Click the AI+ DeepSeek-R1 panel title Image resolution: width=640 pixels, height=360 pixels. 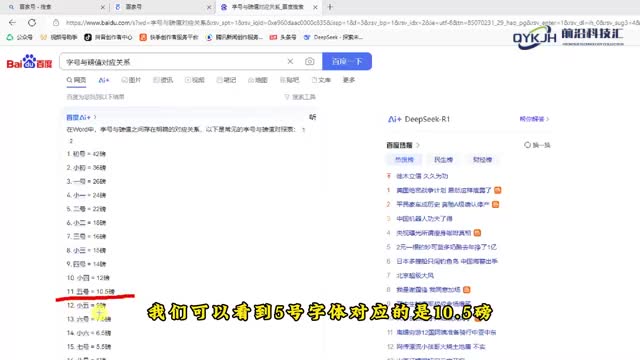pos(419,119)
